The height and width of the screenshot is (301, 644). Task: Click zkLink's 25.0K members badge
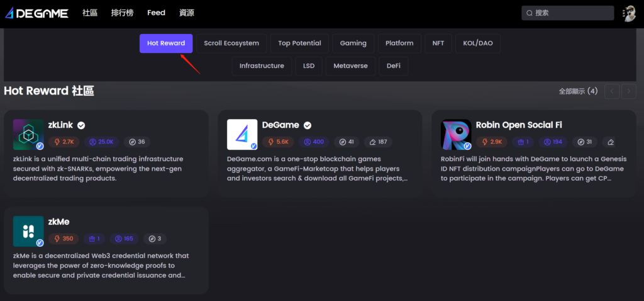pyautogui.click(x=102, y=142)
